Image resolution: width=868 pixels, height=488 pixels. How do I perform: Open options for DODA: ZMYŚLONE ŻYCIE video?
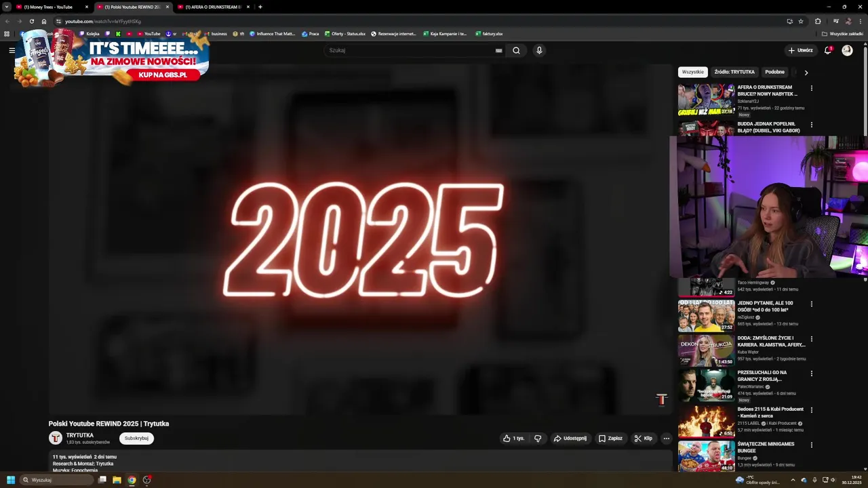(811, 339)
